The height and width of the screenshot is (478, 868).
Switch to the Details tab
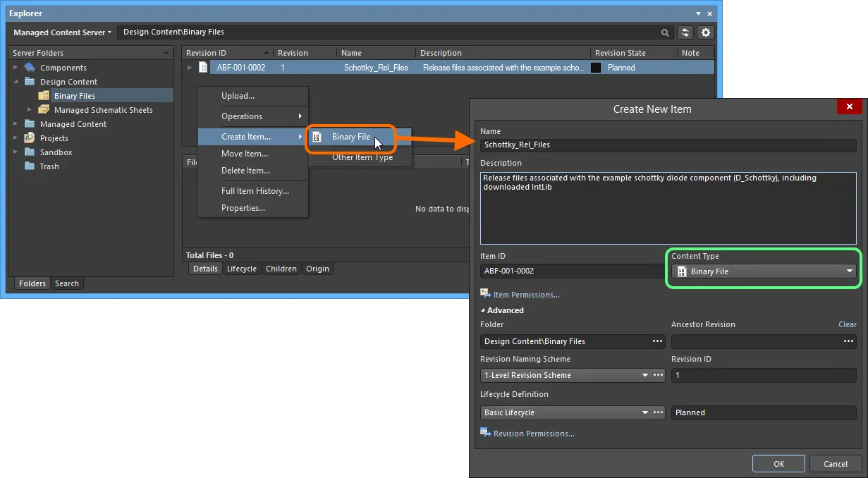pos(205,269)
